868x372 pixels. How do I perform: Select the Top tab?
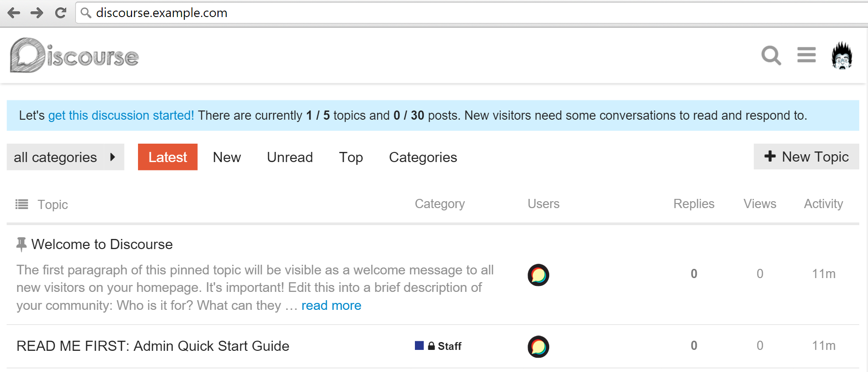(x=351, y=157)
